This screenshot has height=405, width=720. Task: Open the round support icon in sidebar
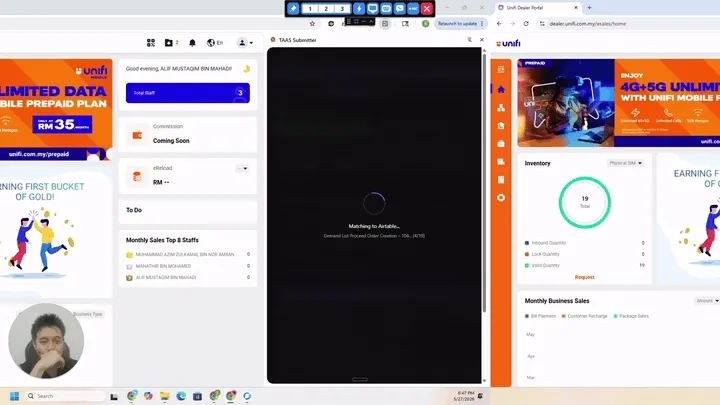pos(501,197)
